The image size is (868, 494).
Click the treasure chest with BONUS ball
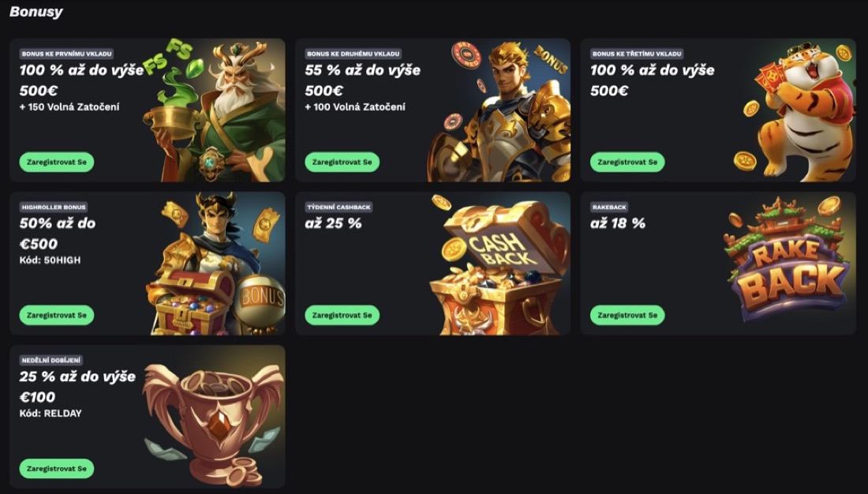click(x=216, y=264)
